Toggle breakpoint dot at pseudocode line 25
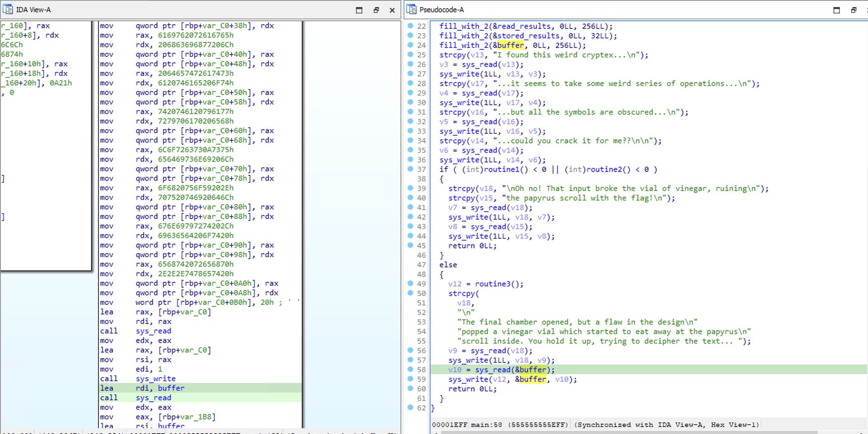The height and width of the screenshot is (434, 868). [x=410, y=54]
